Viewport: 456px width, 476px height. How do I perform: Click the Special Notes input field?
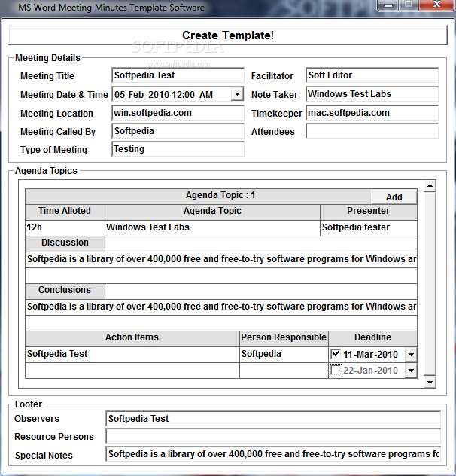pos(273,454)
